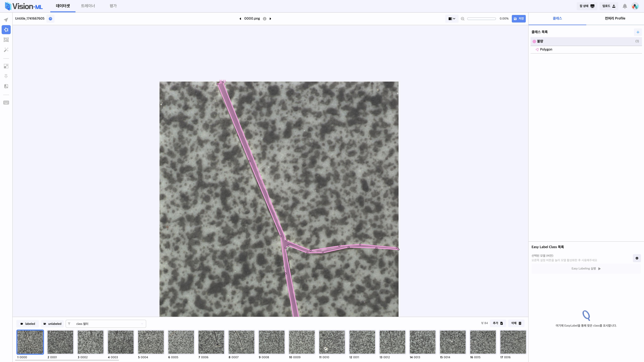Switch to the 트레이너 tab
The width and height of the screenshot is (644, 362).
(x=88, y=6)
